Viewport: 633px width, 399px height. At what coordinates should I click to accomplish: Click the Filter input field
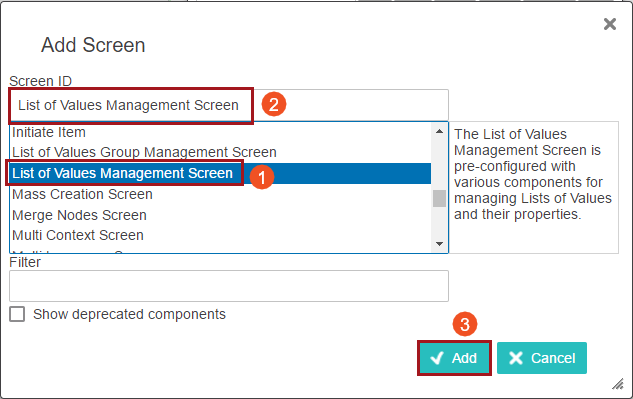tap(229, 286)
